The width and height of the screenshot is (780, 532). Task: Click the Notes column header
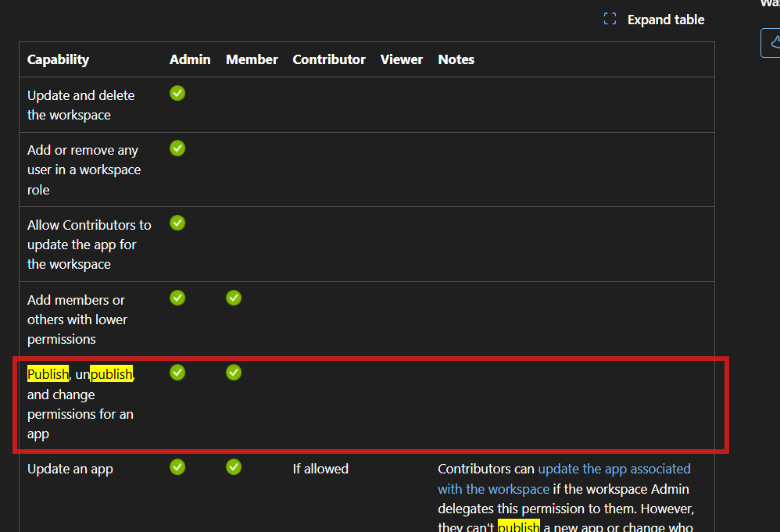point(456,59)
